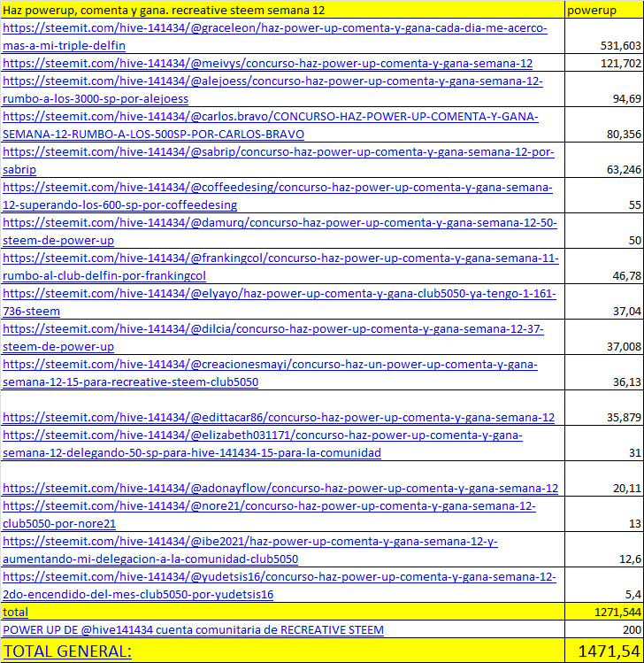The height and width of the screenshot is (663, 644).
Task: Select the 'powerup' column header cell
Action: click(x=604, y=10)
